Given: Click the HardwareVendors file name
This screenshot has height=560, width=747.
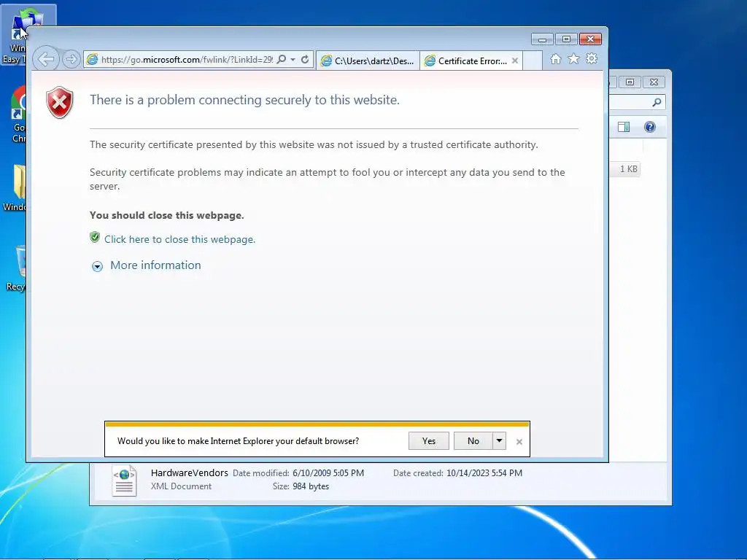Looking at the screenshot, I should pos(189,472).
